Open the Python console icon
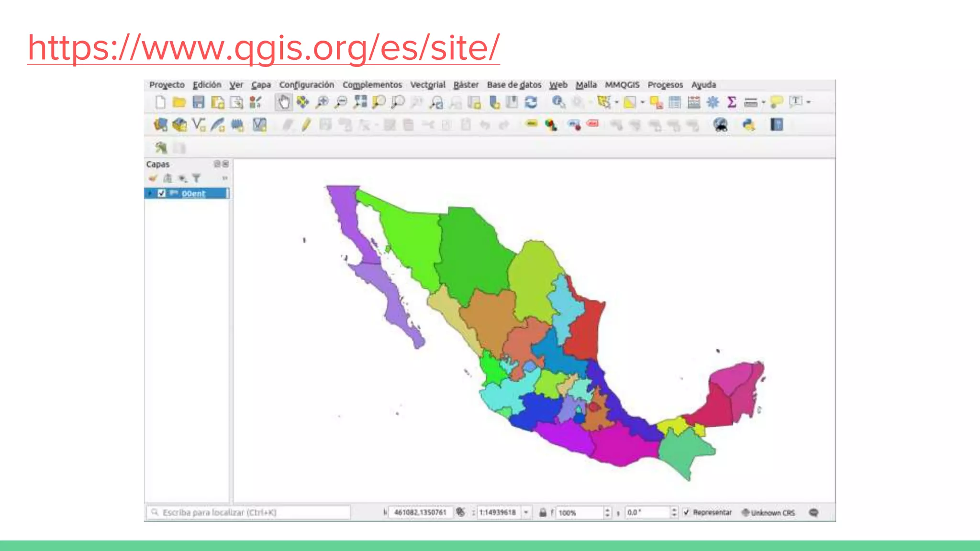Viewport: 980px width, 551px height. click(x=748, y=125)
